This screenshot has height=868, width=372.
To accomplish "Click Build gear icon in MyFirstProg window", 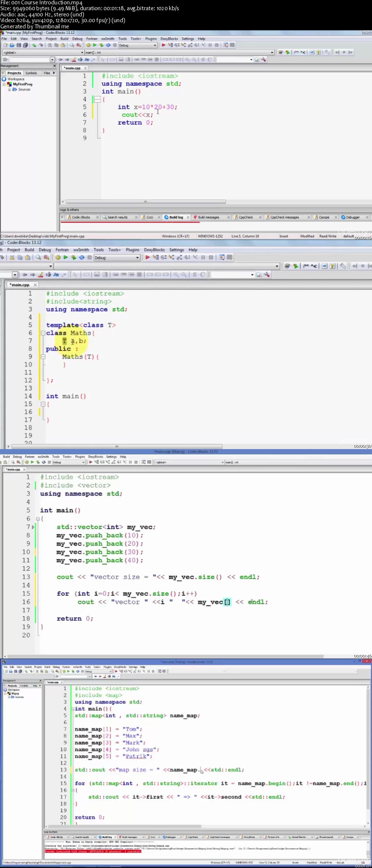I will pyautogui.click(x=88, y=45).
